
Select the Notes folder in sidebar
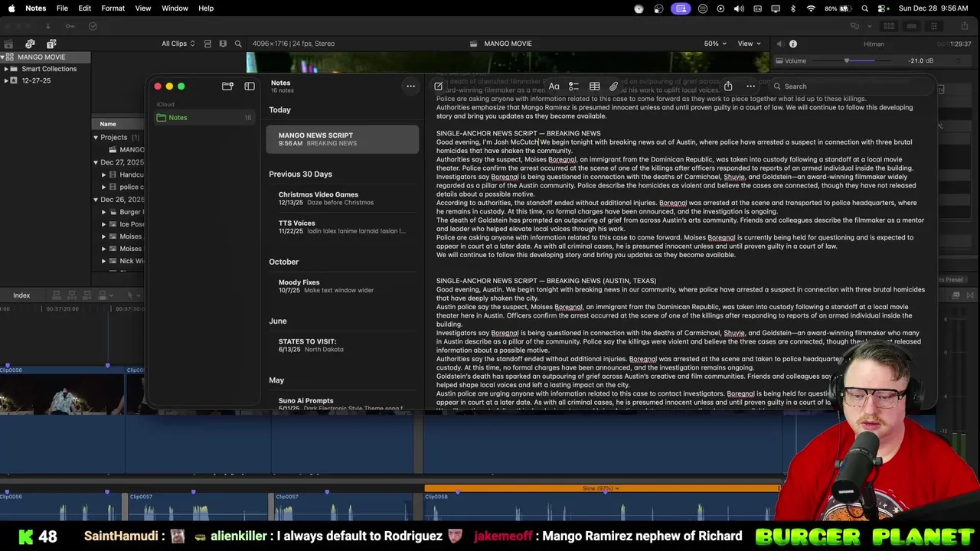point(204,118)
